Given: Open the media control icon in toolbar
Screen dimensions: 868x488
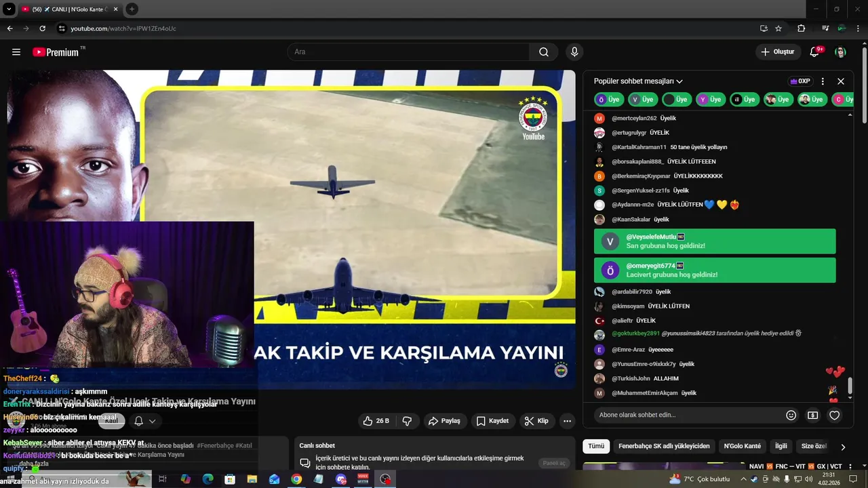Looking at the screenshot, I should (x=825, y=28).
